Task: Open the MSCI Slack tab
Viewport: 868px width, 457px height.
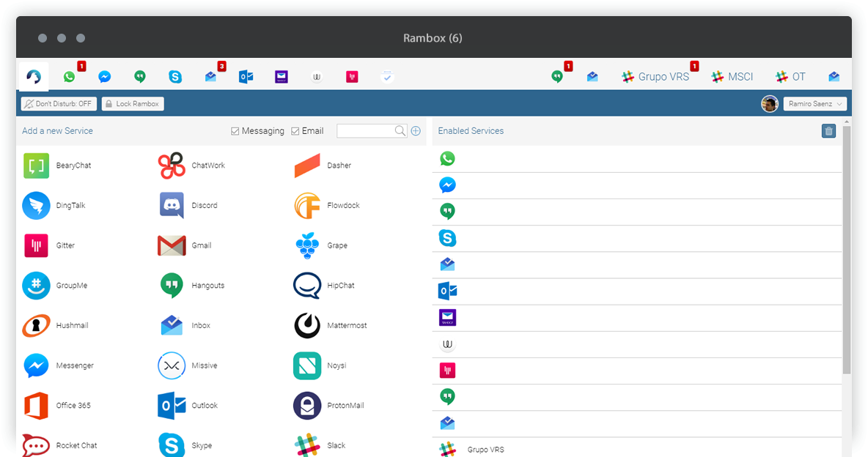Action: 732,77
